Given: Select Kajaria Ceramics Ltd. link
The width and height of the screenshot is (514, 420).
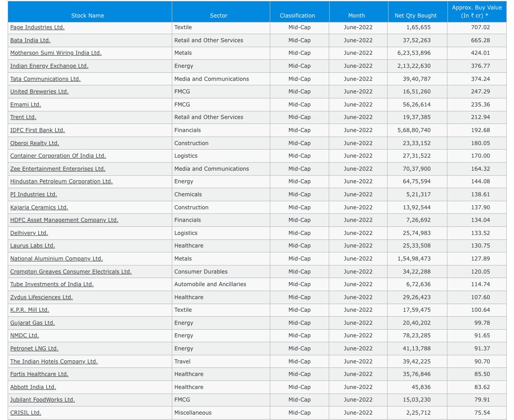Looking at the screenshot, I should [39, 208].
